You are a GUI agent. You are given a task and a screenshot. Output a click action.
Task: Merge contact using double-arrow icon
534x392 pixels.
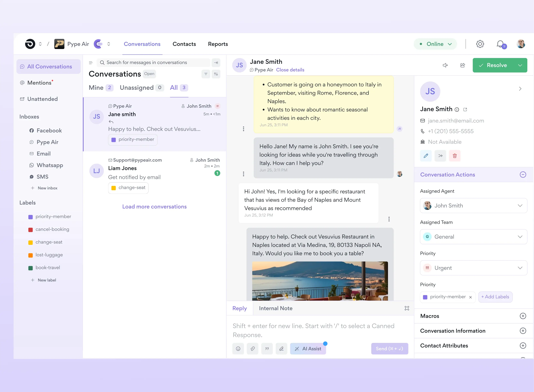[440, 156]
